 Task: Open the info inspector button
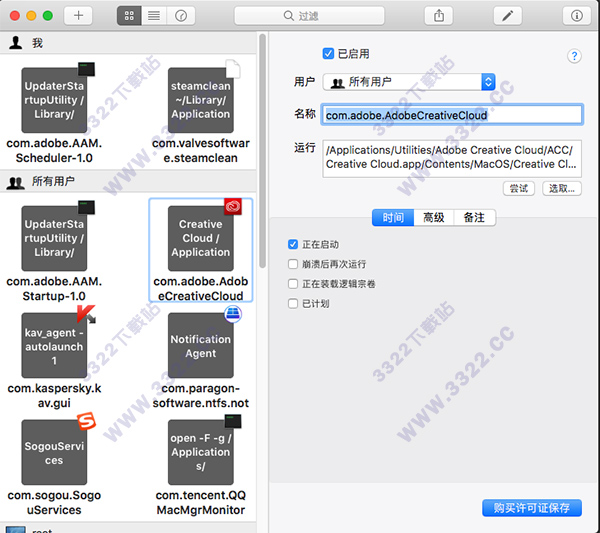577,16
